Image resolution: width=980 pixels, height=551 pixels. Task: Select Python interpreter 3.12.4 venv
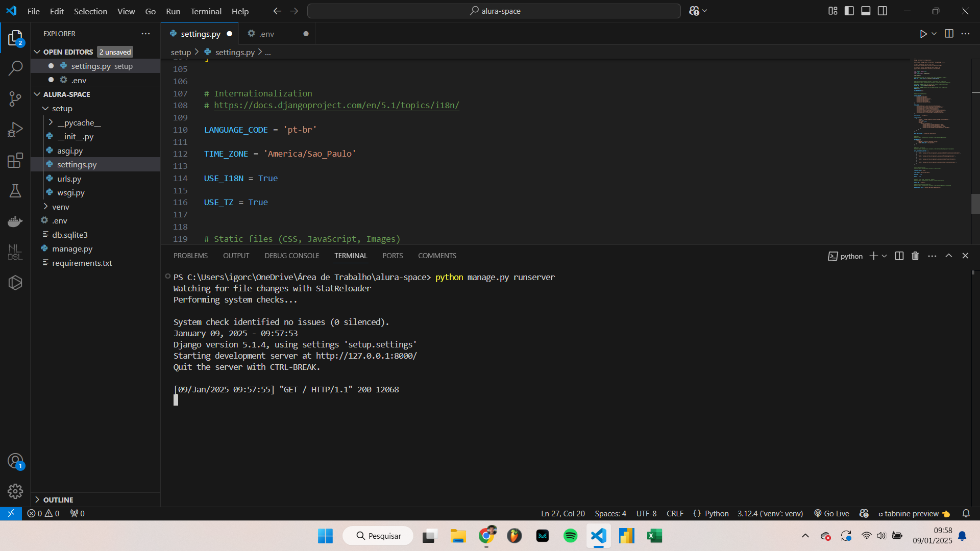pos(770,513)
